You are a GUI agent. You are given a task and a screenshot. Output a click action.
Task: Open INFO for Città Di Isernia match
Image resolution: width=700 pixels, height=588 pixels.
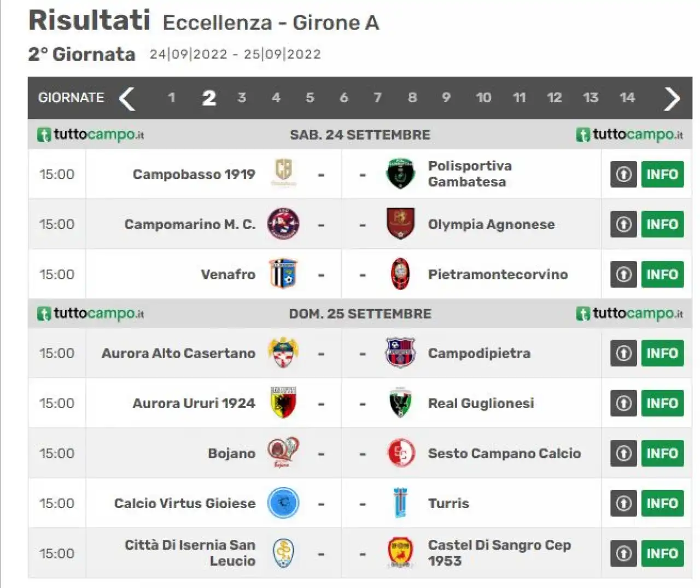(x=662, y=553)
